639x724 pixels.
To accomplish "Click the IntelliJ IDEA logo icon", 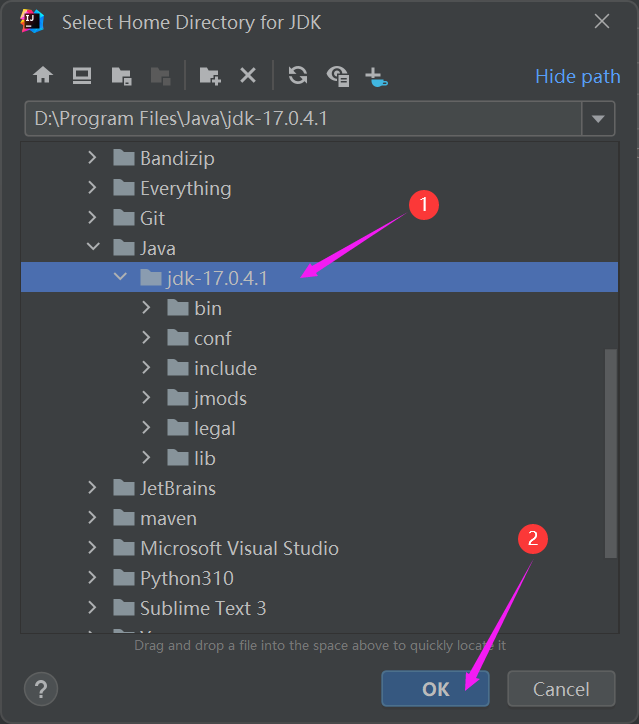I will (31, 22).
